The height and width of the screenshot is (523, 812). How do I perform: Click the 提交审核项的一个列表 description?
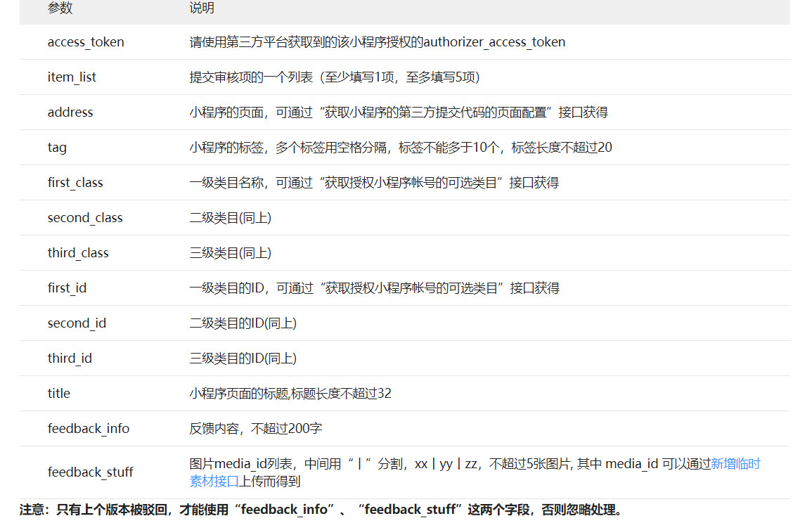pyautogui.click(x=335, y=77)
